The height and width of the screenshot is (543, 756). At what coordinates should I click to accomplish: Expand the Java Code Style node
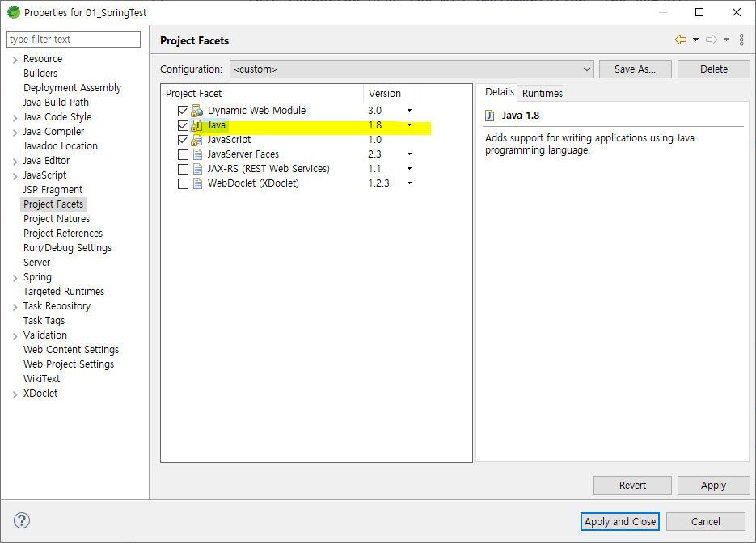click(x=15, y=118)
